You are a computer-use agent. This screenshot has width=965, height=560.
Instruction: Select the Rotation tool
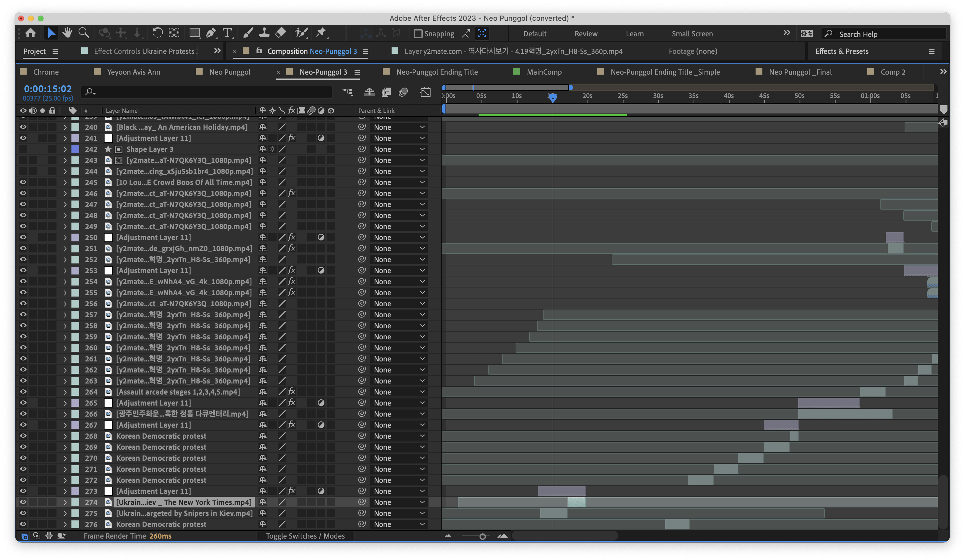(157, 33)
